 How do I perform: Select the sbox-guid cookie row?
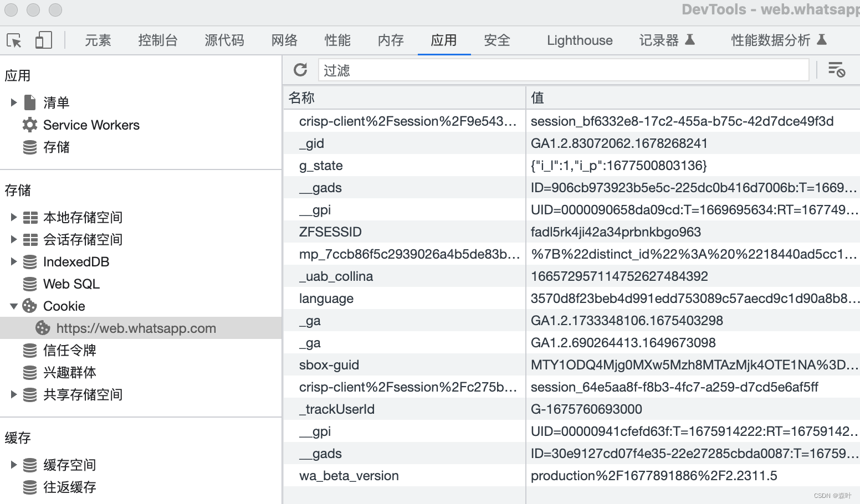[x=571, y=365]
